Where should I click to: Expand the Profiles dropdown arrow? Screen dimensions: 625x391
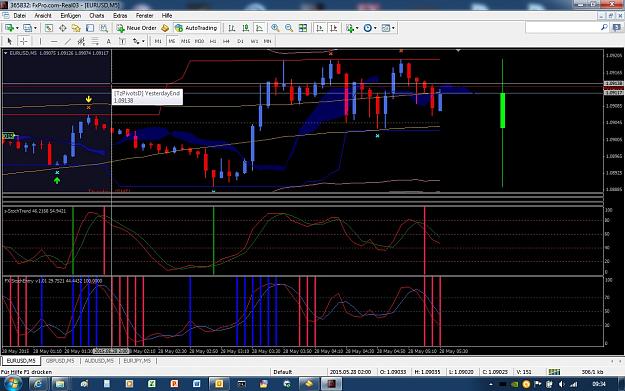[x=35, y=28]
